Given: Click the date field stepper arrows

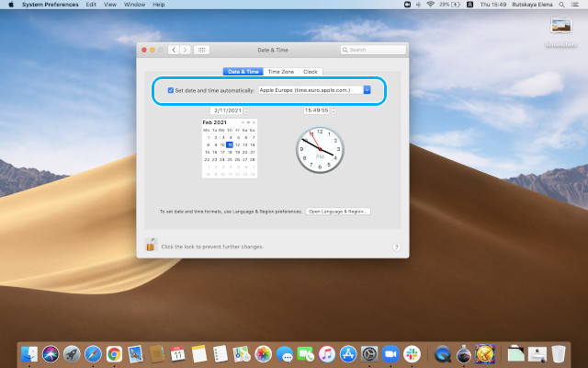Looking at the screenshot, I should [x=247, y=110].
